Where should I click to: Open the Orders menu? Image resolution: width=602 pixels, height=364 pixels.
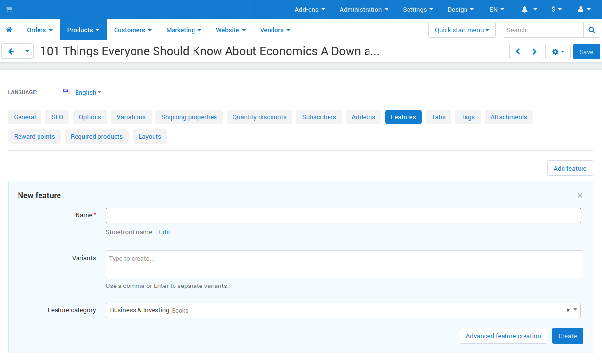click(39, 30)
